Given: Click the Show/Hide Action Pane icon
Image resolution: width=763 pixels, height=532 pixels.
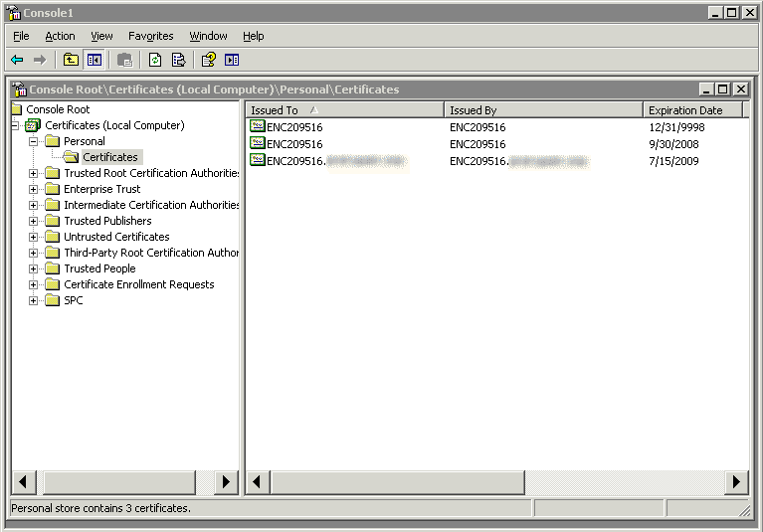Looking at the screenshot, I should coord(232,60).
